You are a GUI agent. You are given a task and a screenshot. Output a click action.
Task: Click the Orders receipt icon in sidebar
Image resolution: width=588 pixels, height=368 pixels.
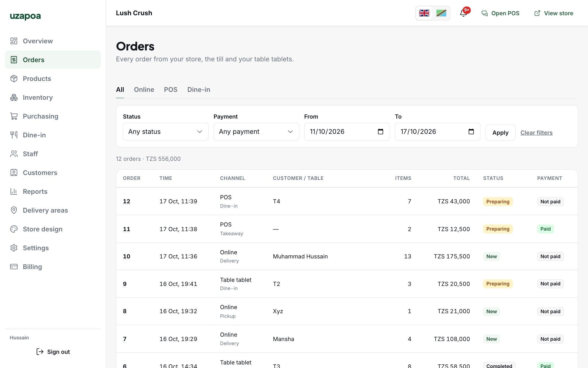(14, 60)
